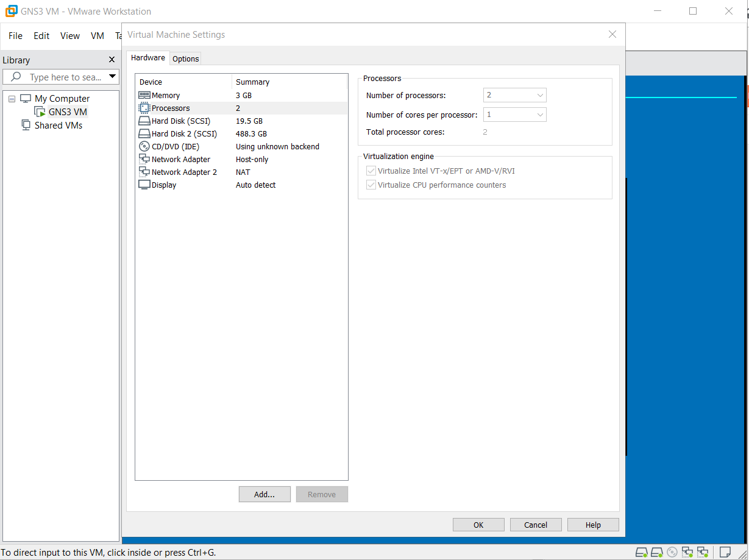The height and width of the screenshot is (560, 749).
Task: Toggle Virtualize CPU performance counters checkbox
Action: (x=371, y=185)
